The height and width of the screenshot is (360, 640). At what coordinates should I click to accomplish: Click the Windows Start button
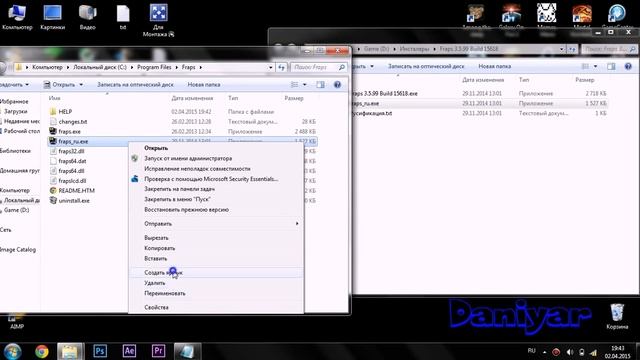click(13, 351)
